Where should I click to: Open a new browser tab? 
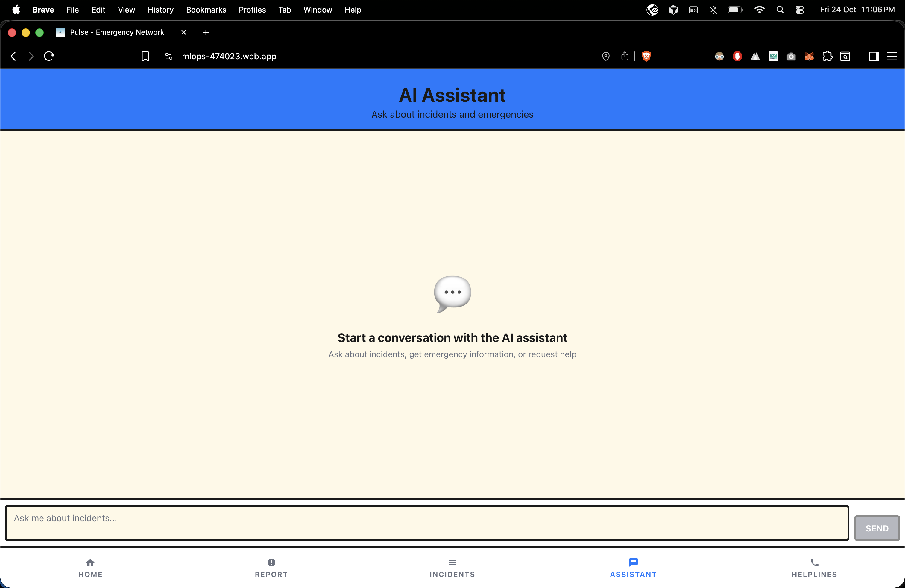point(206,32)
